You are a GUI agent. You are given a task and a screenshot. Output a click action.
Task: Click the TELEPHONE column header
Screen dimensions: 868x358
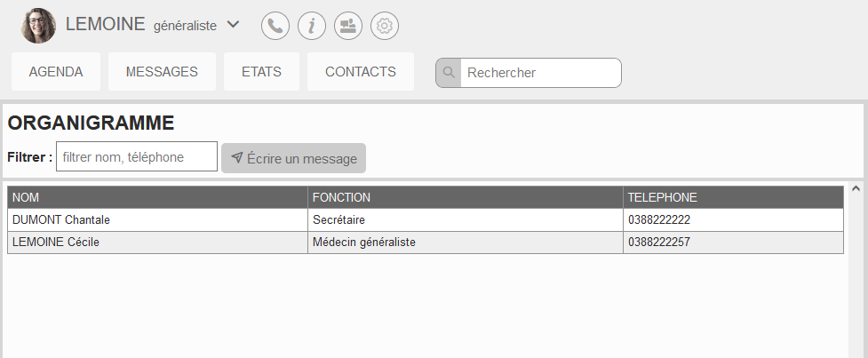click(734, 197)
